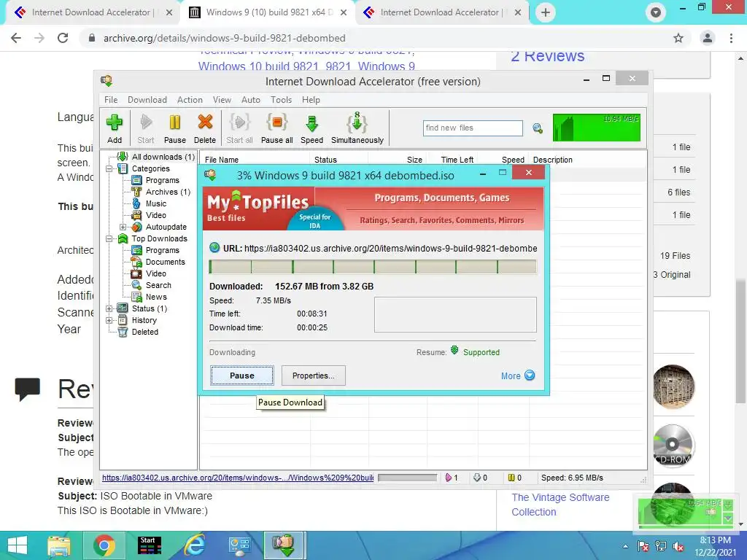Open File Explorer from the taskbar
The image size is (747, 560).
[x=59, y=545]
